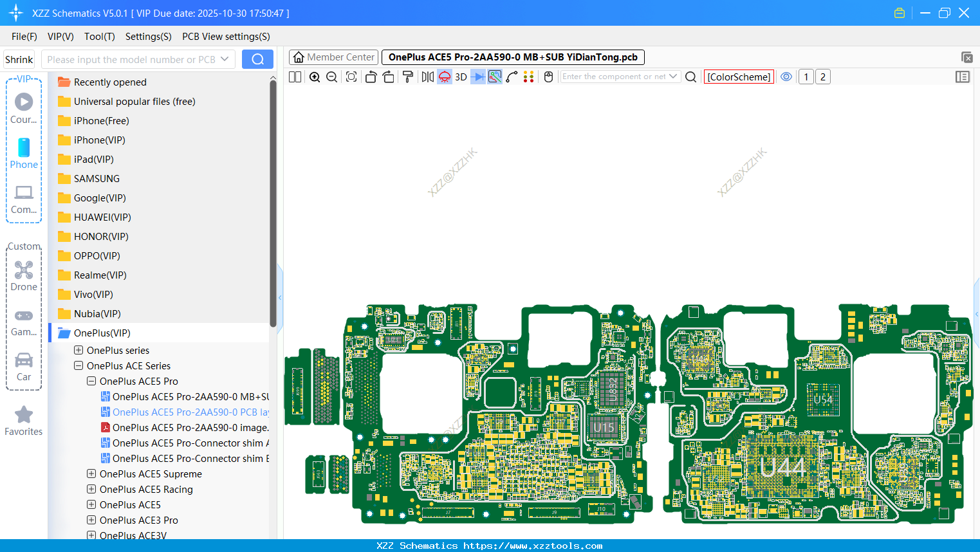Expand the OnePlus ACE5 Racing node
This screenshot has height=552, width=980.
click(91, 489)
